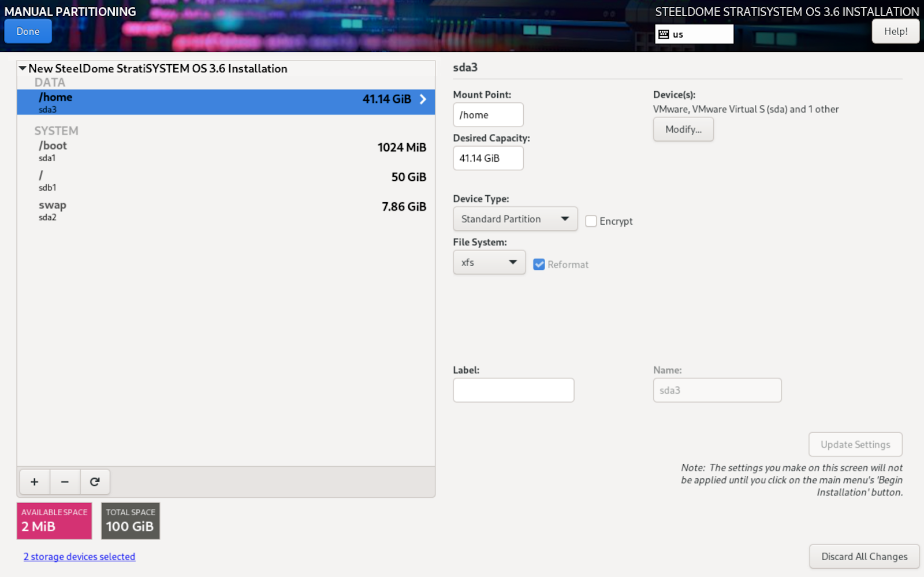Click the remove mount point minus icon

[x=65, y=482]
